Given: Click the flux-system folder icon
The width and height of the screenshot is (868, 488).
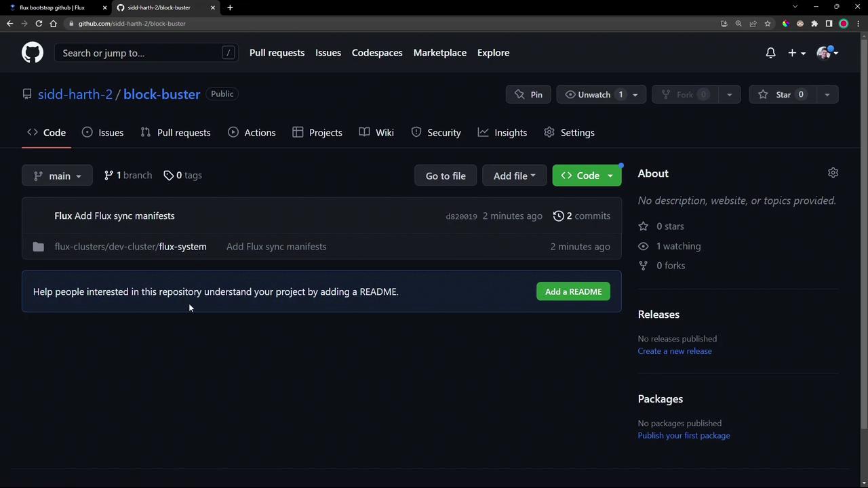Looking at the screenshot, I should [x=39, y=247].
